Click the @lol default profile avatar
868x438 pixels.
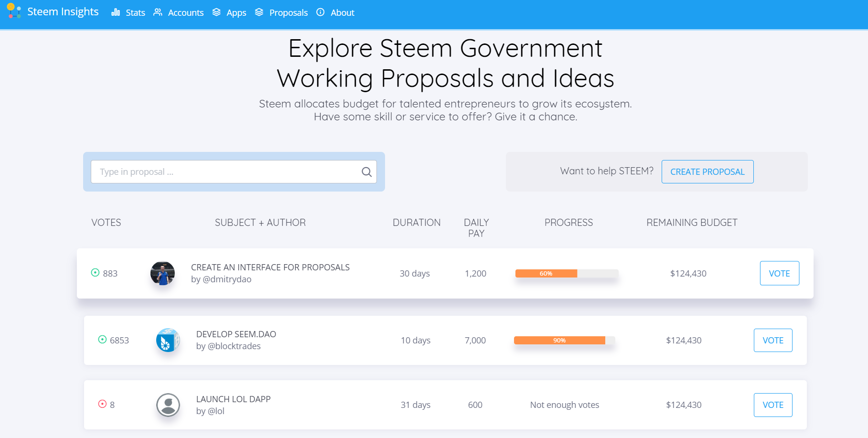pos(168,405)
